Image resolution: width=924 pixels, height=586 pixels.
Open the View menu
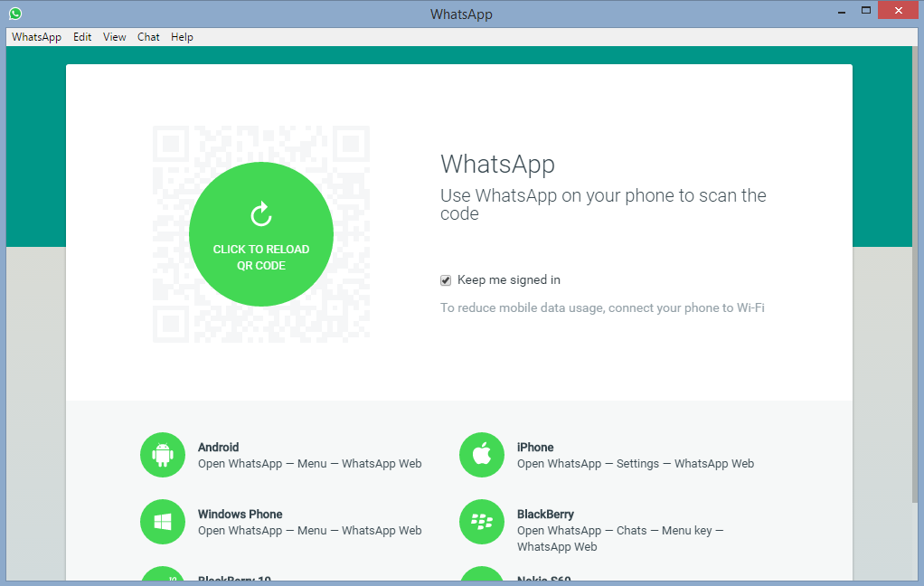click(x=114, y=36)
